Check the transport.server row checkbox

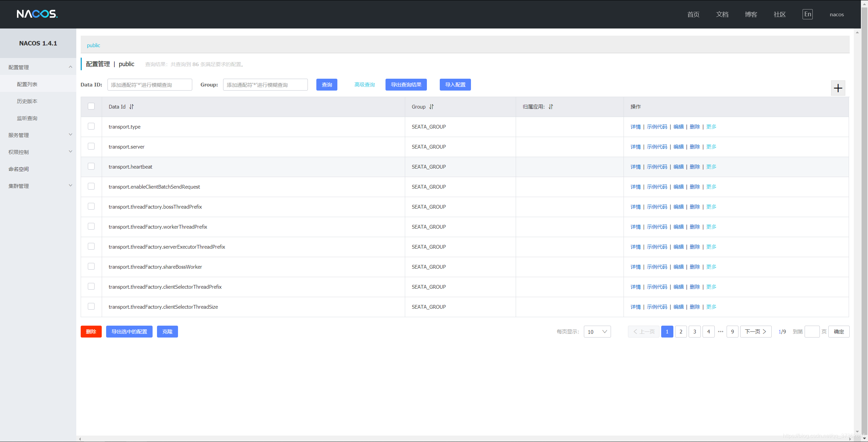coord(91,146)
